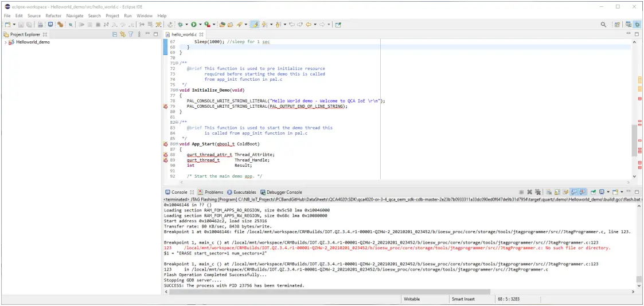Click the green Run button in toolbar
This screenshot has width=644, height=306.
point(193,25)
